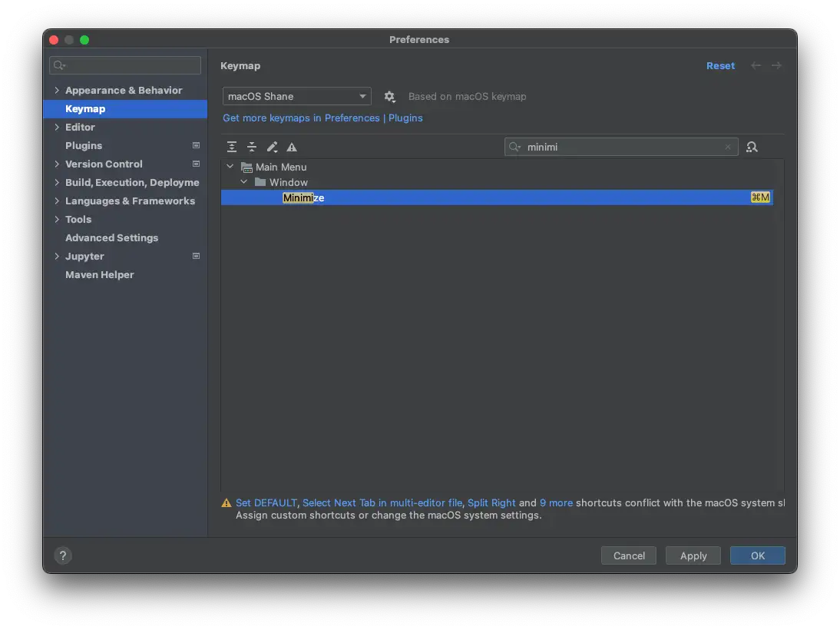Click magnifier icon in settings search box

point(59,65)
